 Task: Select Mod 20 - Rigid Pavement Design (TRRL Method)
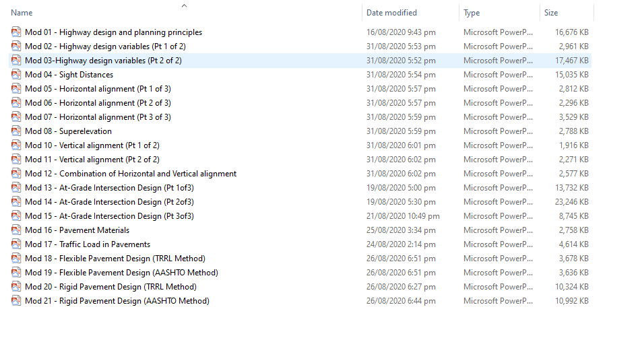tap(111, 287)
